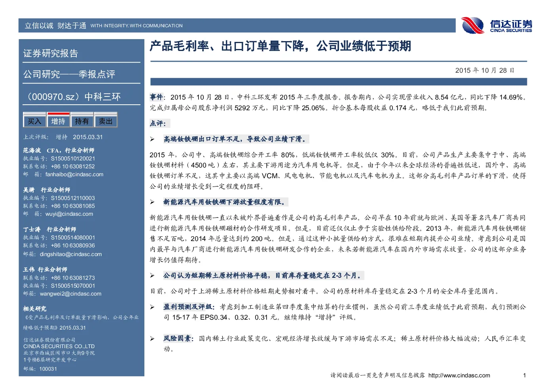Click postal code 100031
This screenshot has height=392, width=555.
pos(48,369)
